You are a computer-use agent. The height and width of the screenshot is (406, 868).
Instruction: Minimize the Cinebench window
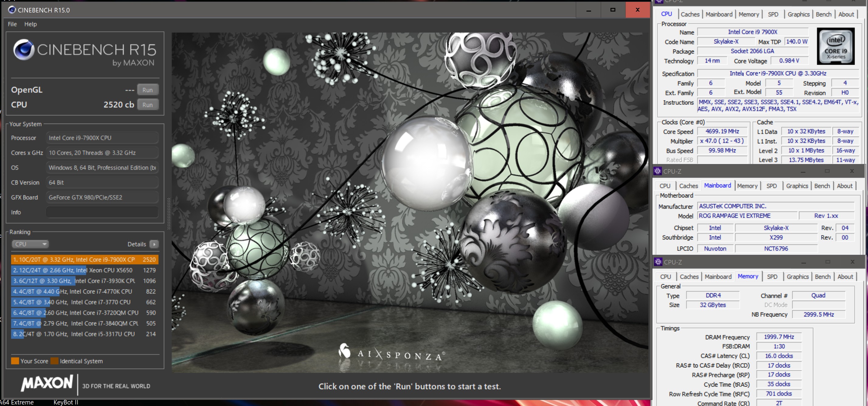click(588, 10)
